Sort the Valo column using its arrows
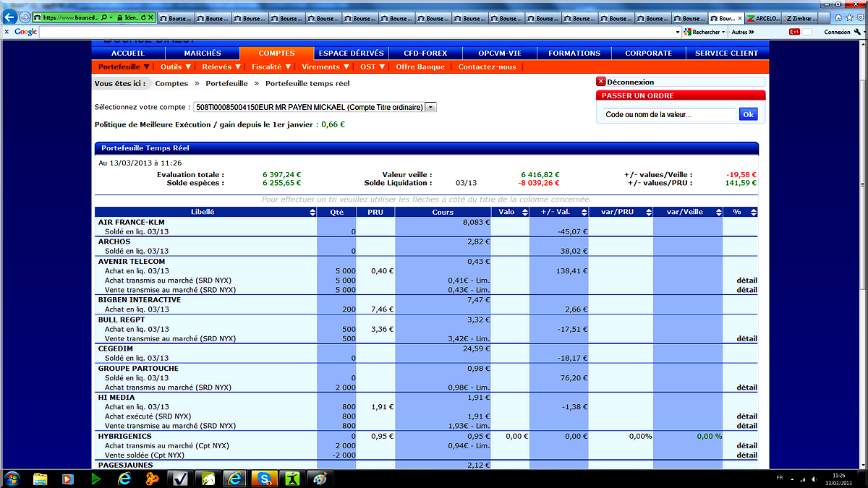The image size is (868, 488). click(524, 212)
